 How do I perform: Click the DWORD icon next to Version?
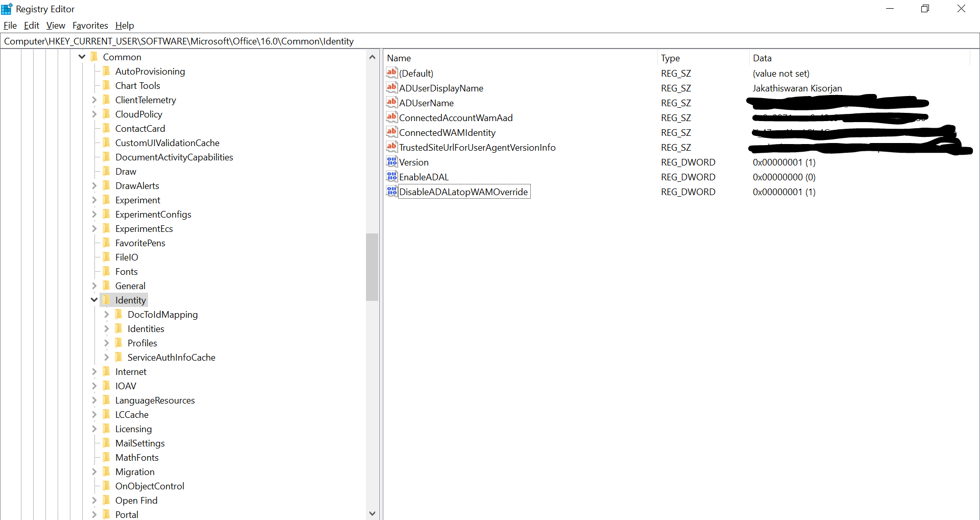(x=391, y=161)
